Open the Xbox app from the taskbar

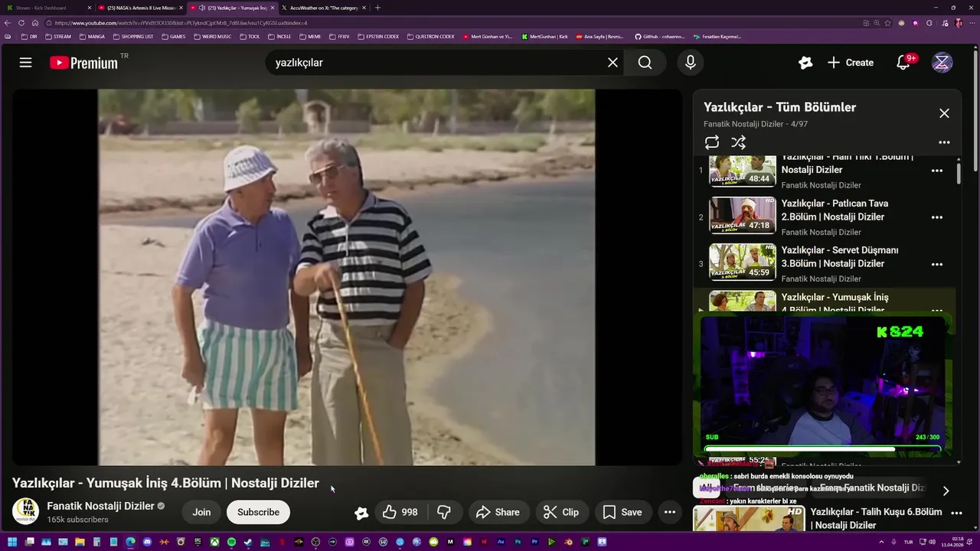[214, 542]
